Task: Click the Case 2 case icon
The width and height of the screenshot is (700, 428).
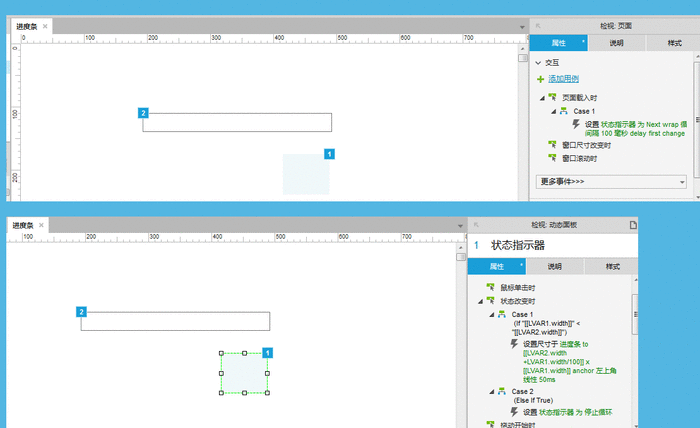Action: click(502, 391)
